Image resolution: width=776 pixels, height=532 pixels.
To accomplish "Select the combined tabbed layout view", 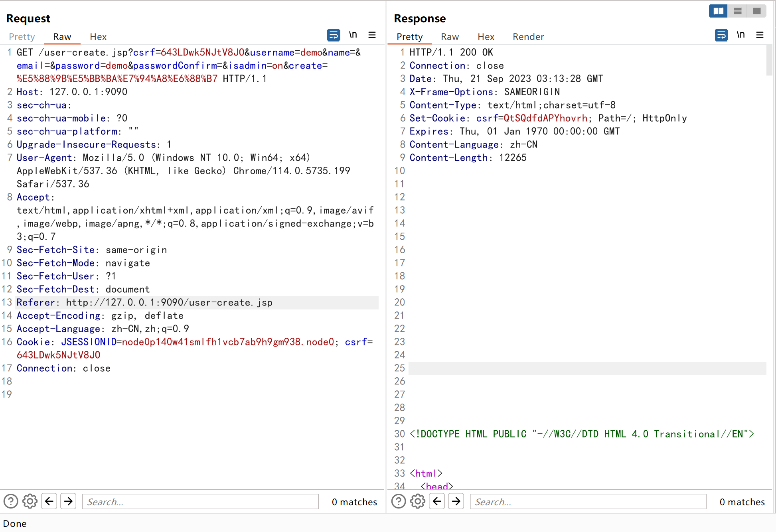I will (756, 11).
